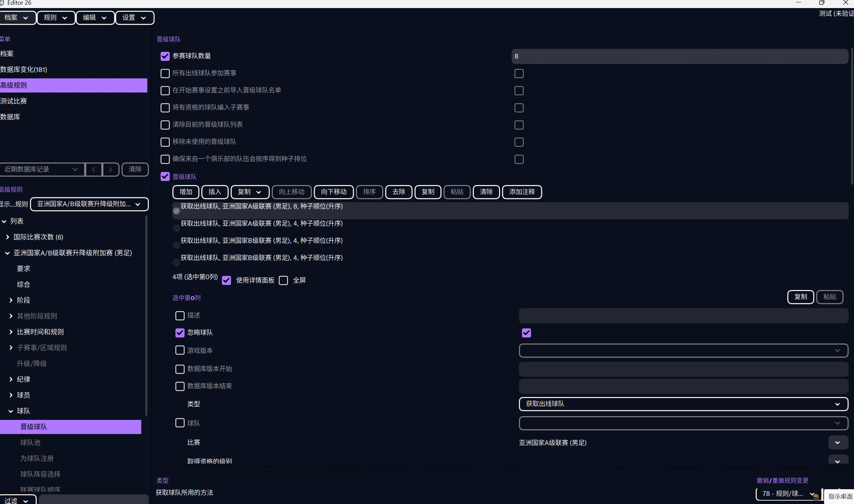The width and height of the screenshot is (854, 504).
Task: Tick the 游戏版本 checkbox
Action: pyautogui.click(x=180, y=350)
